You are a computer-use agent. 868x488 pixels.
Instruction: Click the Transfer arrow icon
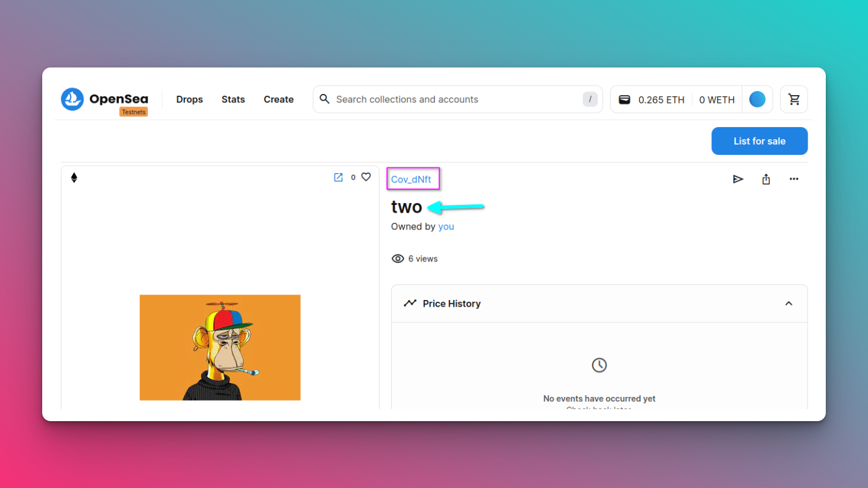pyautogui.click(x=738, y=179)
